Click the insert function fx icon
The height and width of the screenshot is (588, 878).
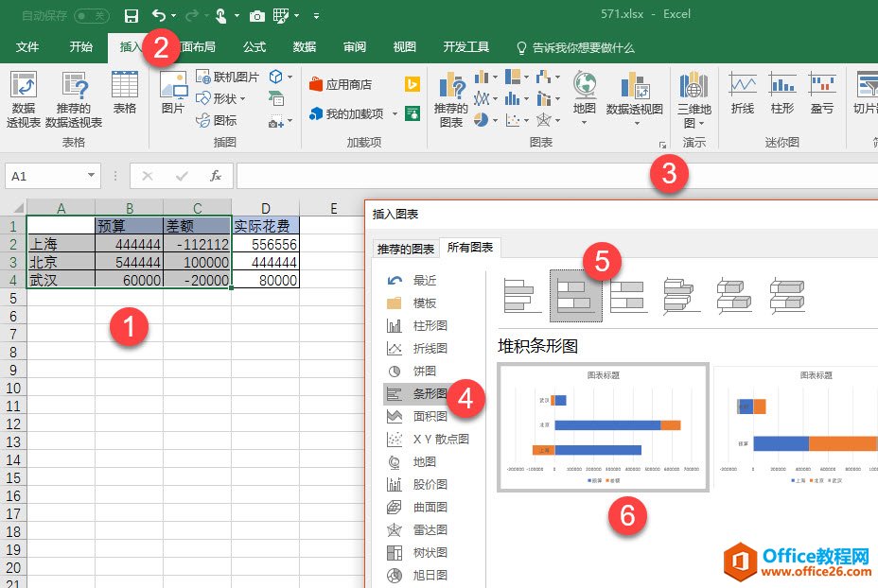coord(216,176)
